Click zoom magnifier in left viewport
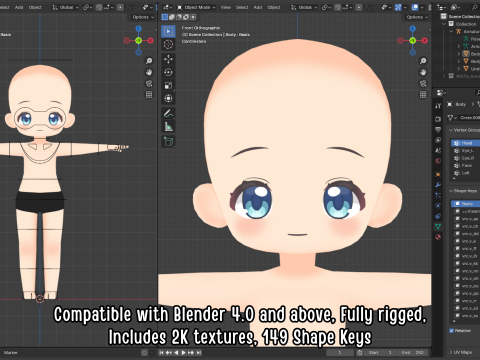 [149, 61]
